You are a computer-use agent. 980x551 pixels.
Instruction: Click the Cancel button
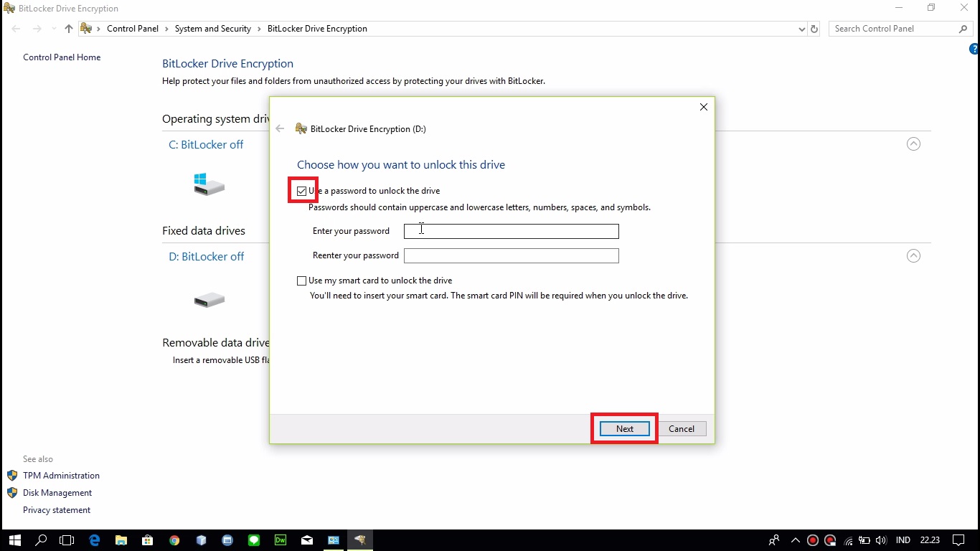tap(682, 429)
